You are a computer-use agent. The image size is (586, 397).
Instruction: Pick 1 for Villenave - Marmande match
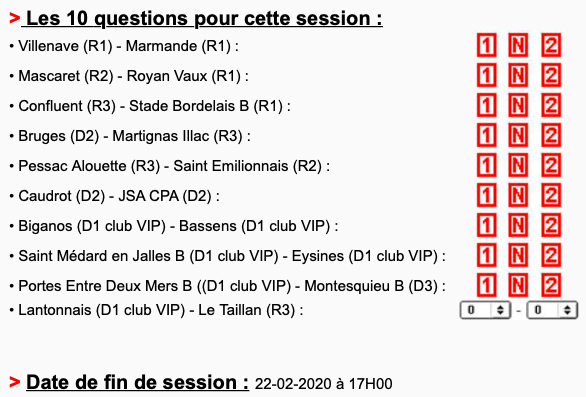[x=486, y=45]
